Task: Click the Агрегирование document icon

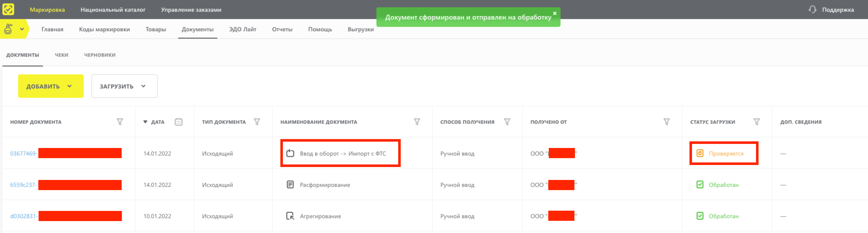Action: pos(290,216)
